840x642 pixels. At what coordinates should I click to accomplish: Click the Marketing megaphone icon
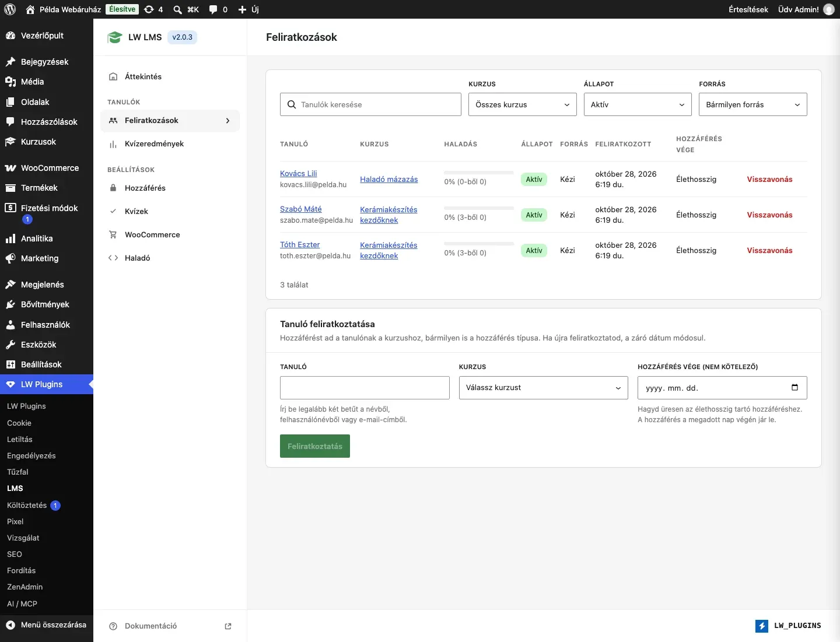[x=10, y=258]
